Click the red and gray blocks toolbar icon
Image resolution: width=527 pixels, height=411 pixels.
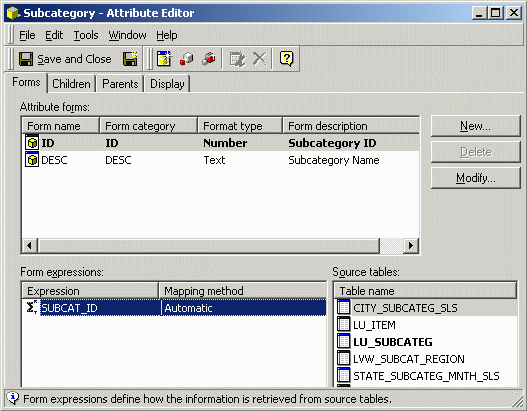pyautogui.click(x=209, y=59)
